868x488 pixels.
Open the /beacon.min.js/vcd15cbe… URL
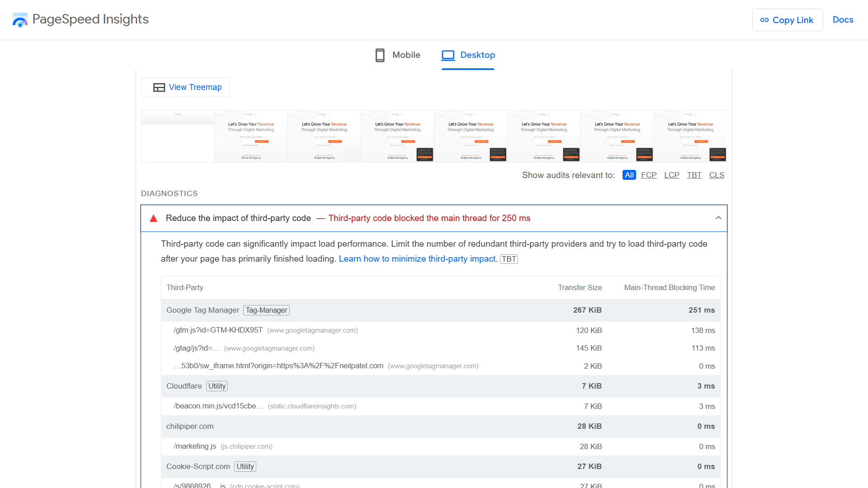pyautogui.click(x=218, y=406)
